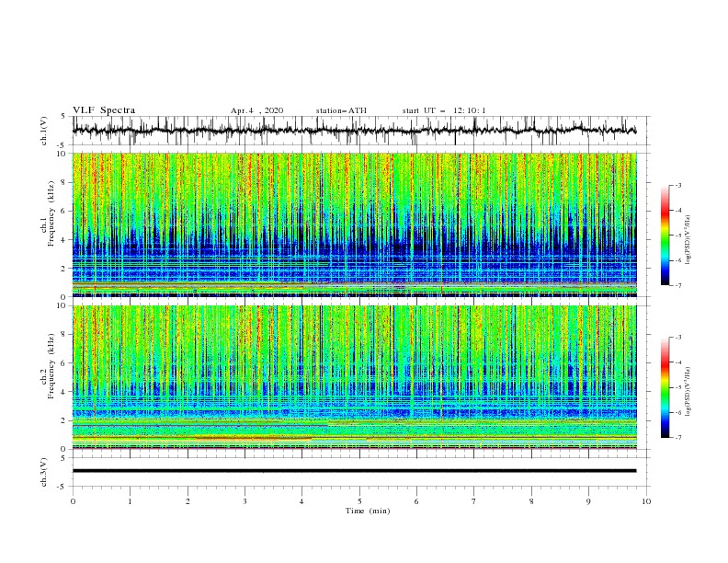Click time axis tick label "5"
Image resolution: width=728 pixels, height=563 pixels.
[359, 501]
